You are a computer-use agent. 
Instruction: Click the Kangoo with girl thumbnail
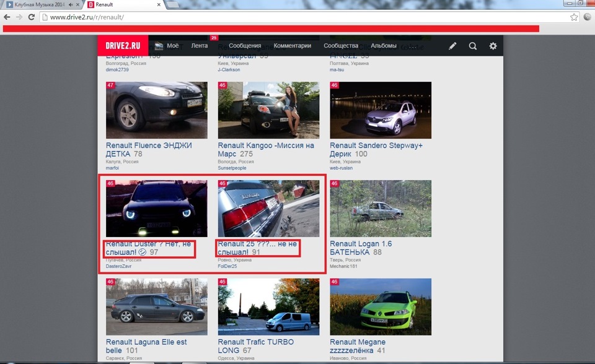click(x=268, y=110)
